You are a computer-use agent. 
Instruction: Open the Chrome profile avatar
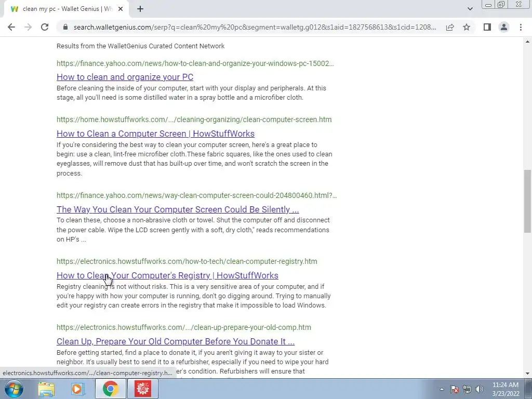coord(504,27)
